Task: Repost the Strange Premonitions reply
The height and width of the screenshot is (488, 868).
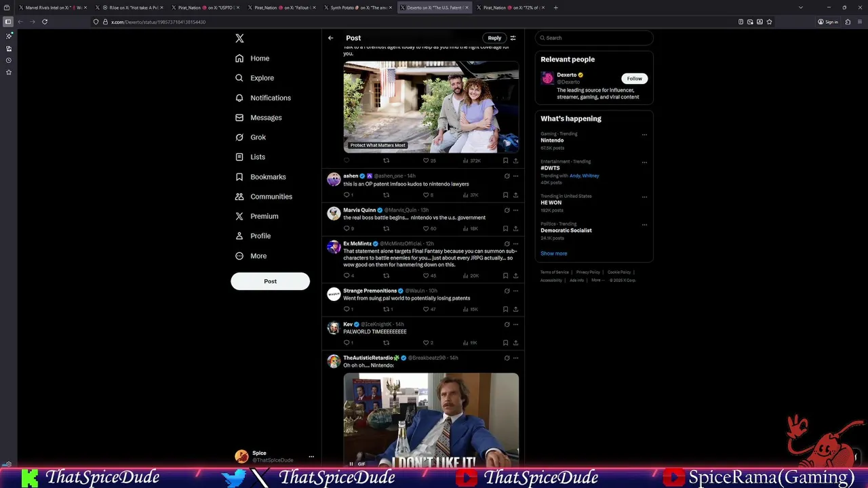Action: pyautogui.click(x=387, y=309)
